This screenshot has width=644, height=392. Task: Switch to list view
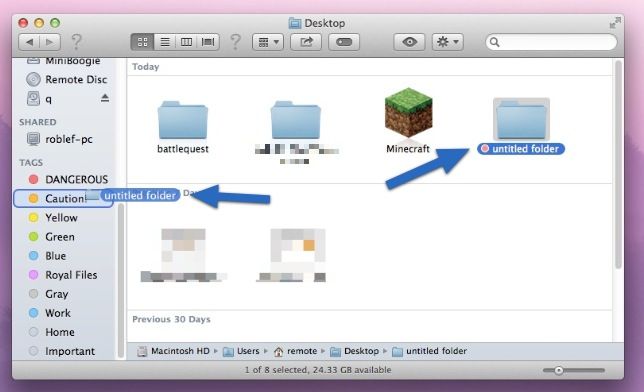pyautogui.click(x=165, y=42)
